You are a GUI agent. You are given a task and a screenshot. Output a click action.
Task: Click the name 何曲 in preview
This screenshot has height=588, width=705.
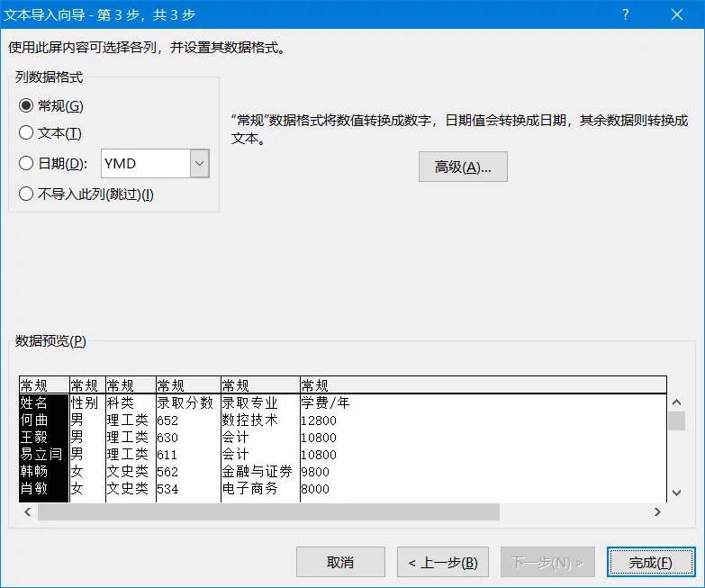click(33, 420)
